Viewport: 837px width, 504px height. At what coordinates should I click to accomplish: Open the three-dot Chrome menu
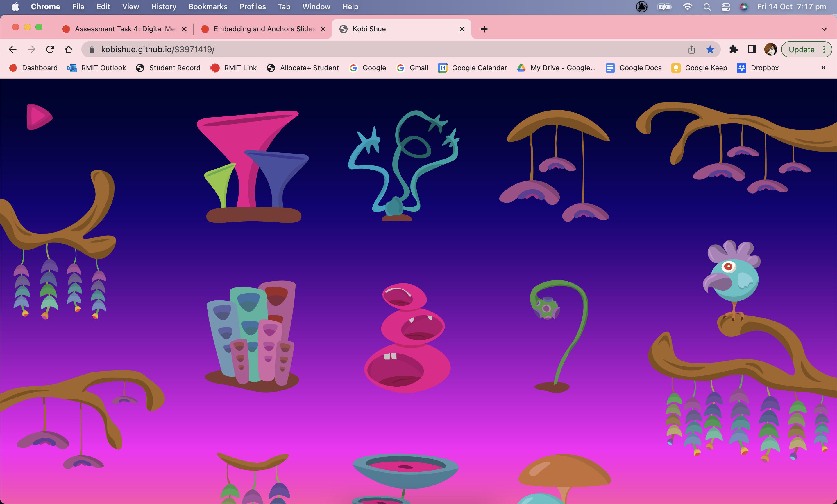(825, 50)
